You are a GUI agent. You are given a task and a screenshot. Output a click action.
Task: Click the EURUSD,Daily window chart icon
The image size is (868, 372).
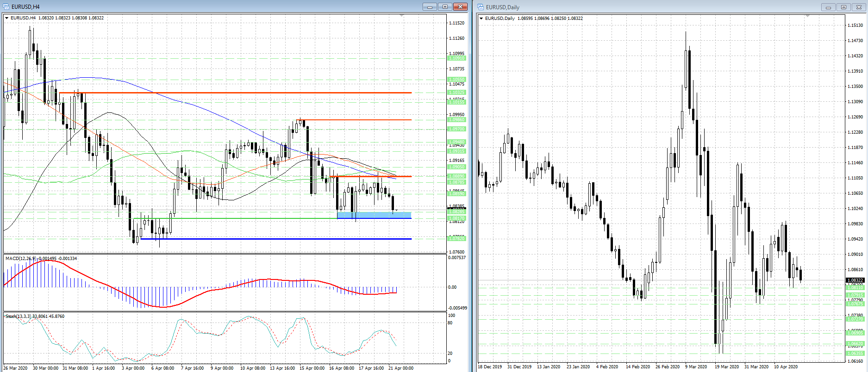click(x=481, y=7)
